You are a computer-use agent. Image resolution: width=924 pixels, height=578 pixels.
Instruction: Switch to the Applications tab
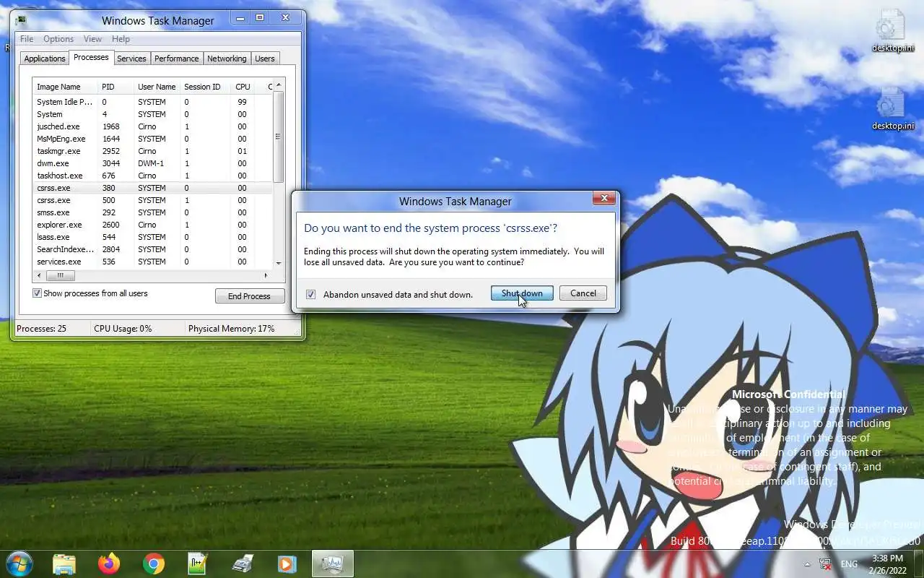[x=45, y=59]
